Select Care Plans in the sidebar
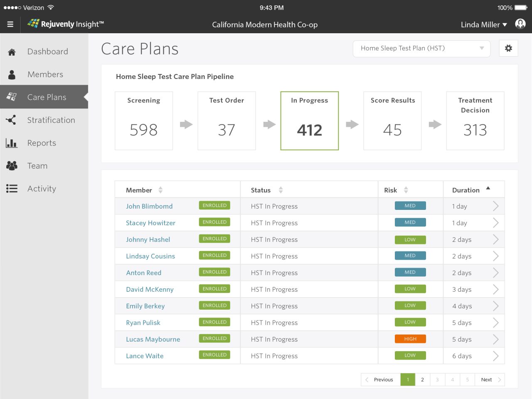 [x=47, y=97]
